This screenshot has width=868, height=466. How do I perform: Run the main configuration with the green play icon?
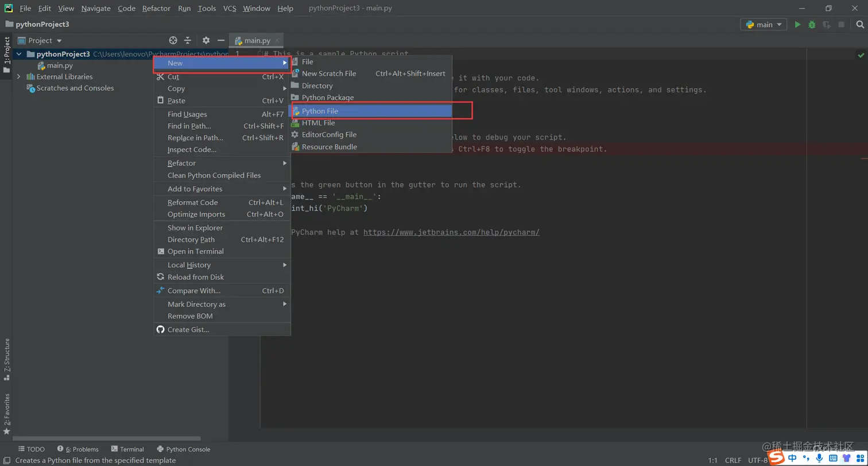pos(797,25)
